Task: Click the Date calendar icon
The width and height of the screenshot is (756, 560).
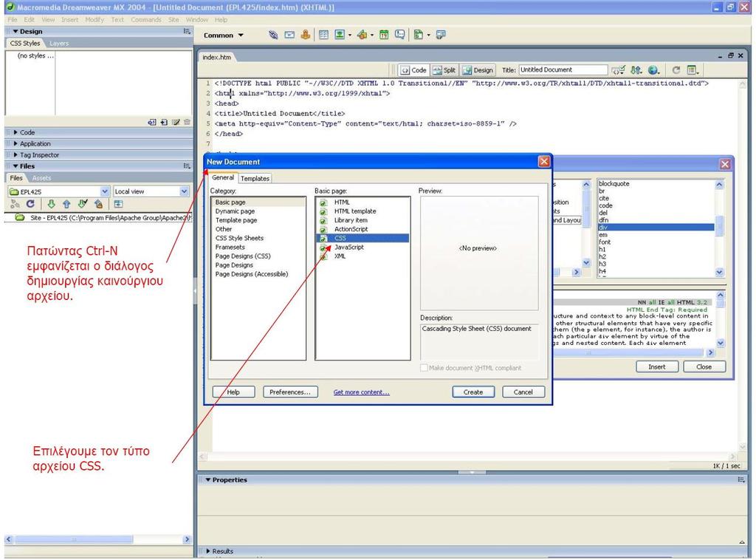Action: click(x=384, y=35)
